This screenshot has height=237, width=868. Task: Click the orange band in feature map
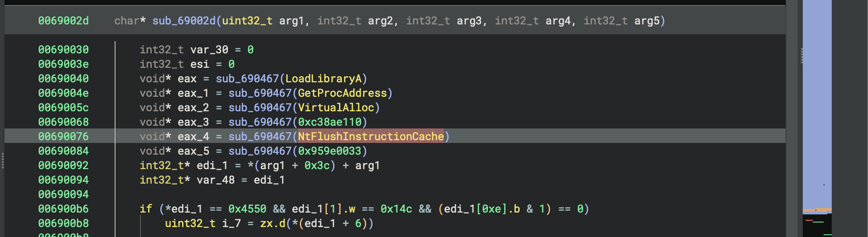click(x=817, y=210)
